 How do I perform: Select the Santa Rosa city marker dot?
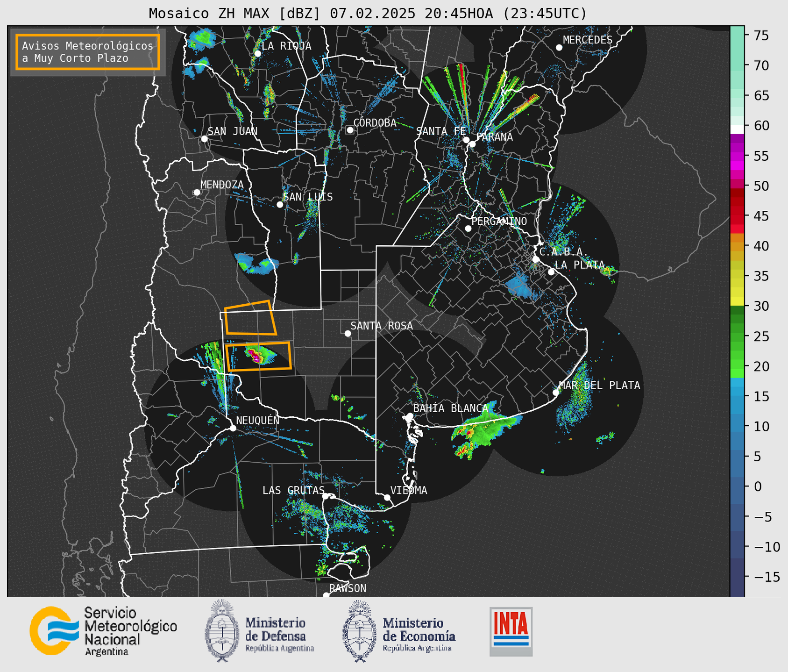click(348, 333)
